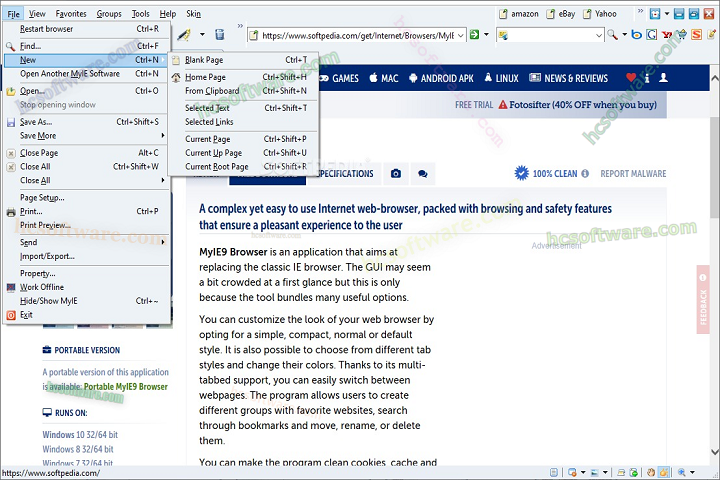Open the Groups menu
The image size is (720, 480).
click(x=109, y=14)
